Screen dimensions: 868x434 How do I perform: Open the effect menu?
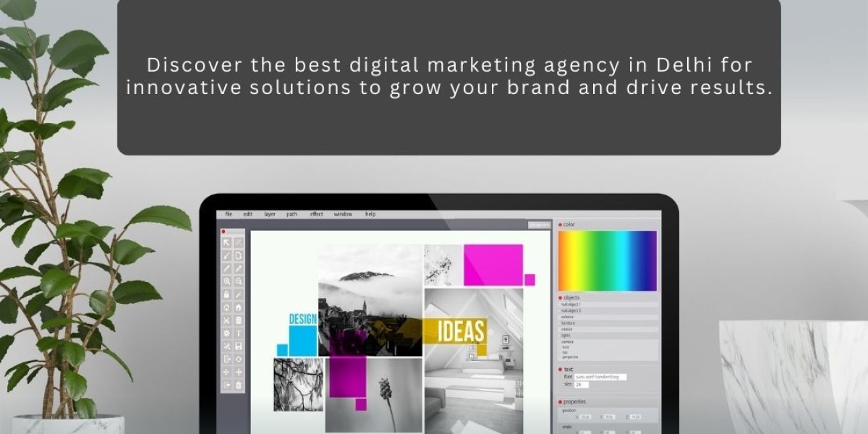pos(317,214)
